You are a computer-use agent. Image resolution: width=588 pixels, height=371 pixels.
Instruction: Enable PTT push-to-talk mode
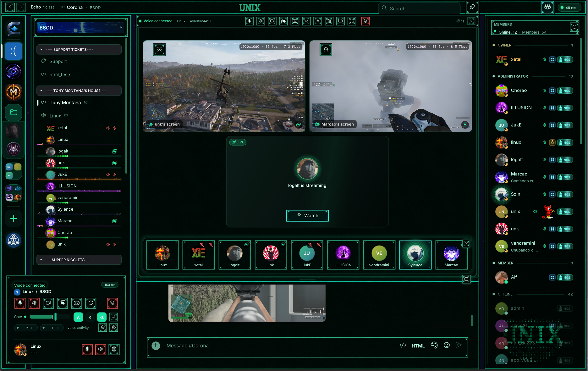26,328
